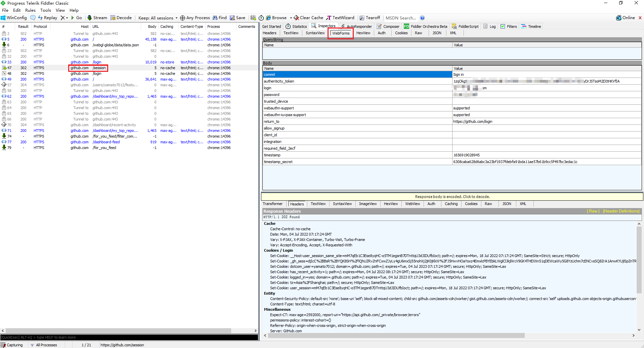Click Tearoff toolbar button
Viewport: 644px width, 348px height.
370,18
